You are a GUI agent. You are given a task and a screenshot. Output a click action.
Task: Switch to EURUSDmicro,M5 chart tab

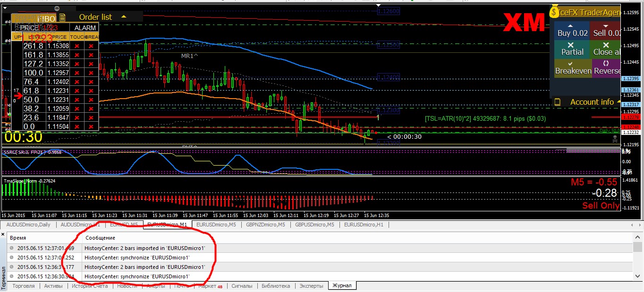216,225
